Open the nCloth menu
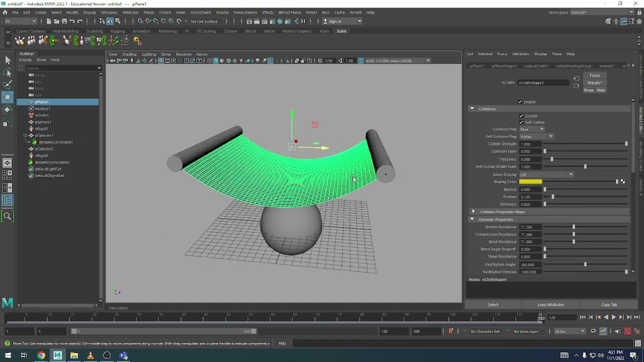 coord(165,12)
